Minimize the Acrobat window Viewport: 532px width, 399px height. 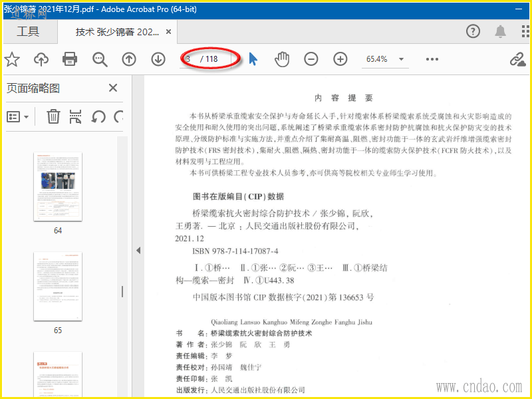[x=519, y=9]
